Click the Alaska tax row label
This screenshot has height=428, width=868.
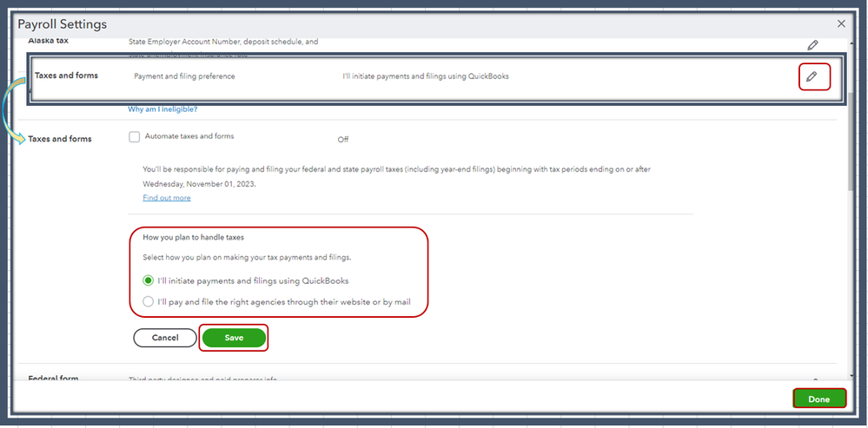click(48, 41)
